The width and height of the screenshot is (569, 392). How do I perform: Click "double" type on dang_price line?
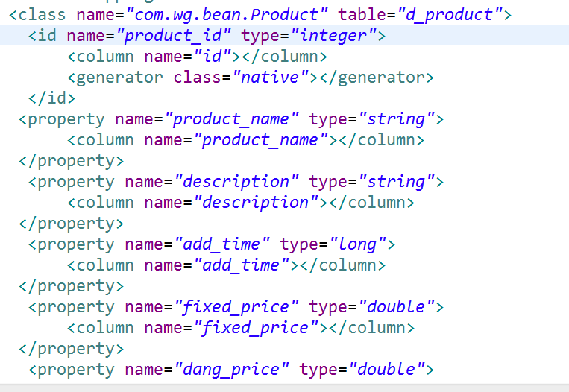pyautogui.click(x=386, y=370)
